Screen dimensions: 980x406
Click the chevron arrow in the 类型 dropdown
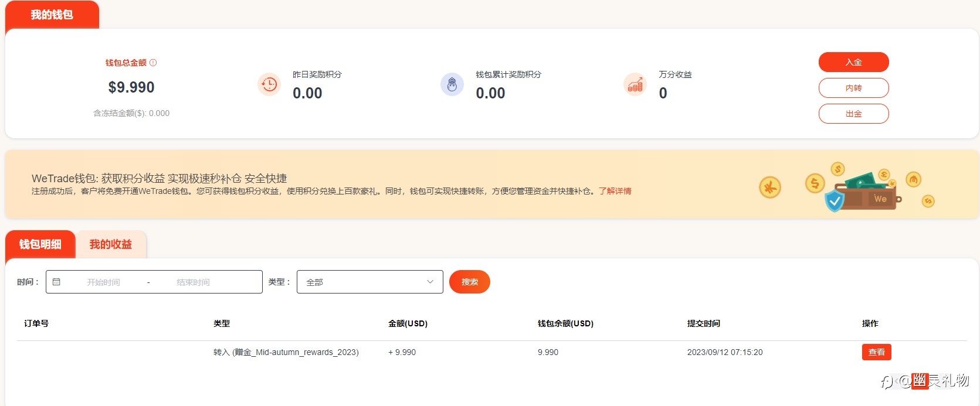coord(430,282)
